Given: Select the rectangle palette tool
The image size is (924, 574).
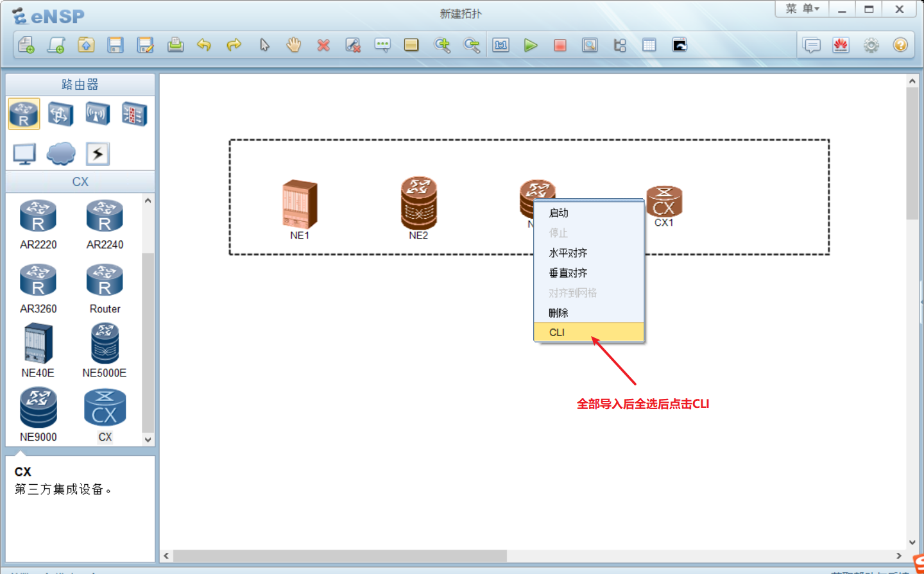Looking at the screenshot, I should pos(411,45).
